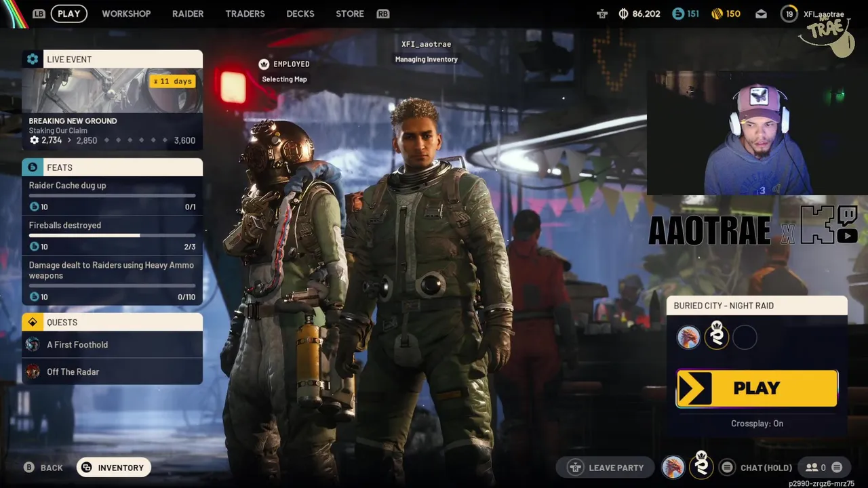The image size is (868, 488).
Task: Click the Off The Radar quest portrait icon
Action: point(33,371)
